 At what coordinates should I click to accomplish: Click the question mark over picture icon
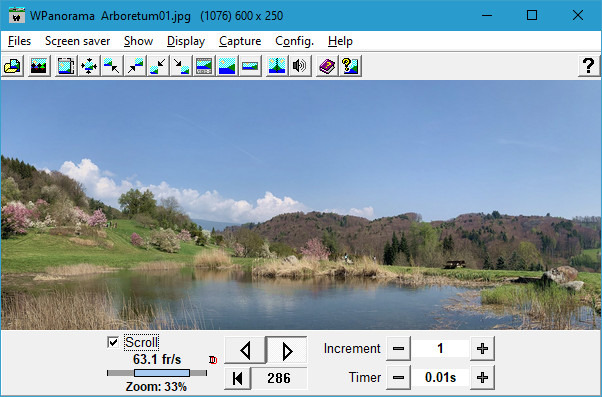[x=350, y=66]
